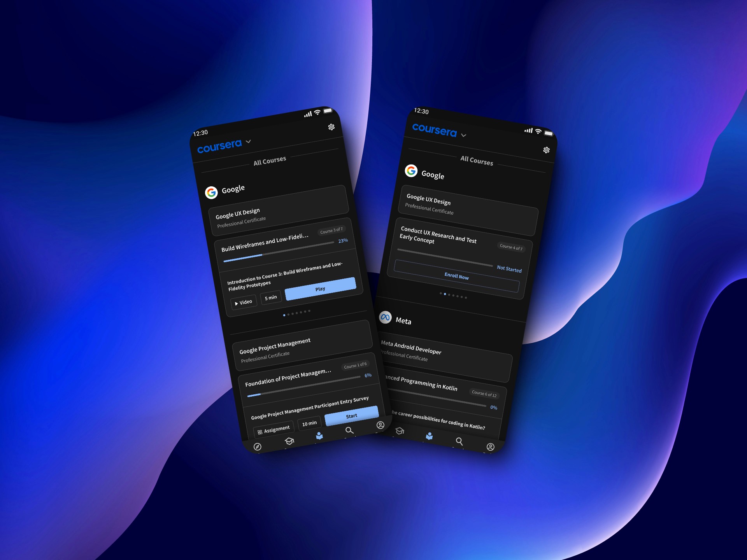Tap the Meta logo icon
The height and width of the screenshot is (560, 747).
(387, 317)
